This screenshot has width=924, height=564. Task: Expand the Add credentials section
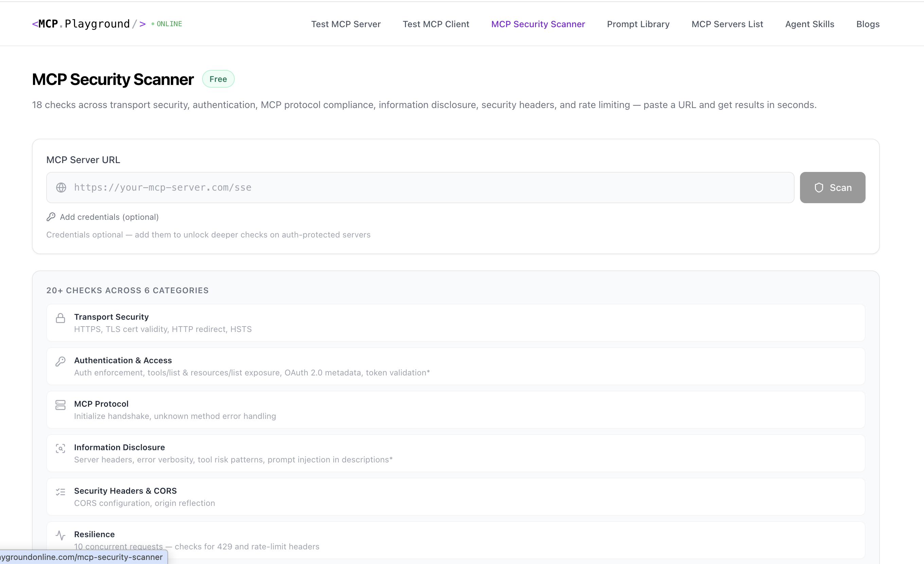[x=109, y=216]
